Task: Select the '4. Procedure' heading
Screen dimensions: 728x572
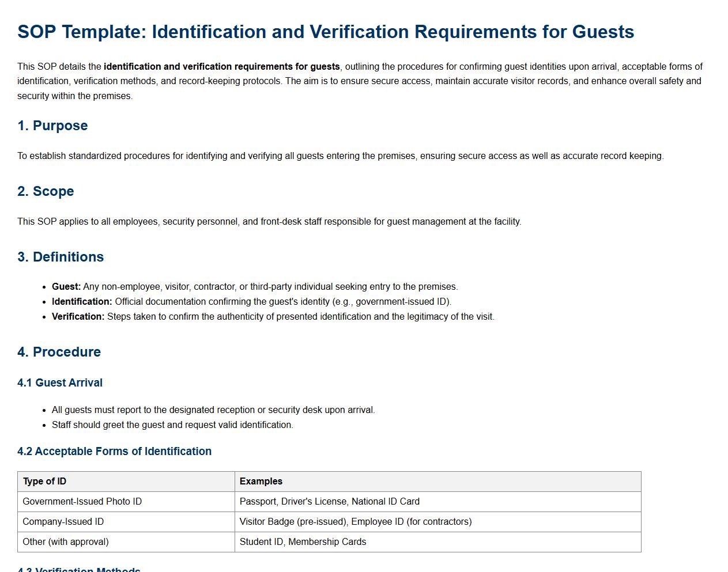Action: coord(59,352)
